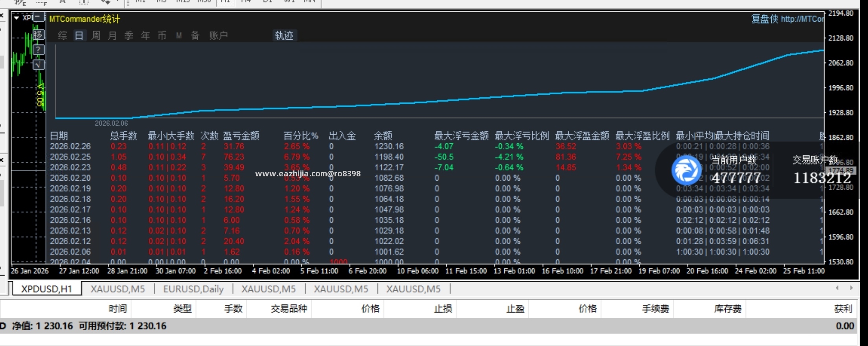
Task: Sort terminal by 手数 column header
Action: 233,309
